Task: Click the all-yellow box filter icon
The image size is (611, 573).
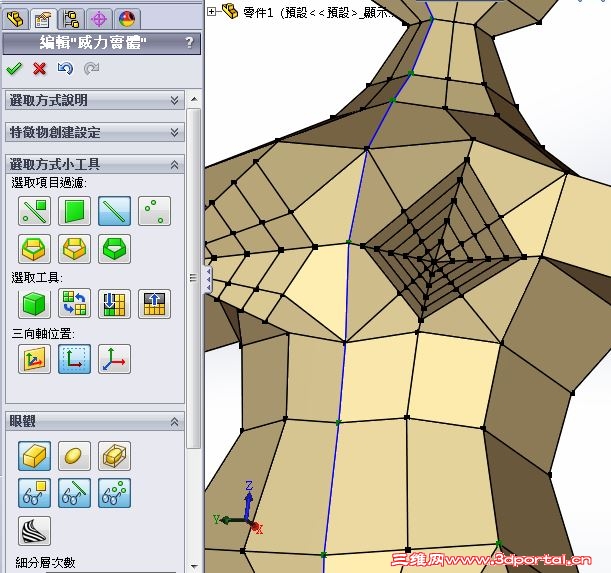Action: [x=74, y=249]
